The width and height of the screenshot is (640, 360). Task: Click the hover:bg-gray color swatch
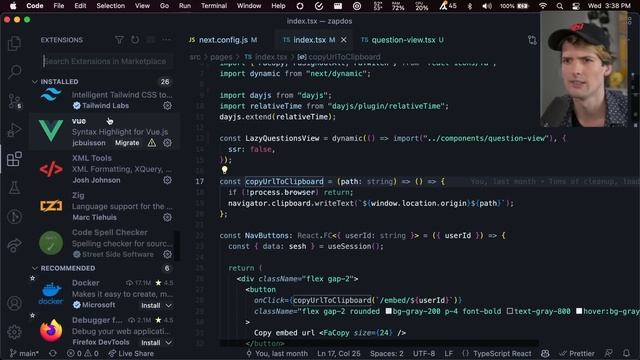579,311
